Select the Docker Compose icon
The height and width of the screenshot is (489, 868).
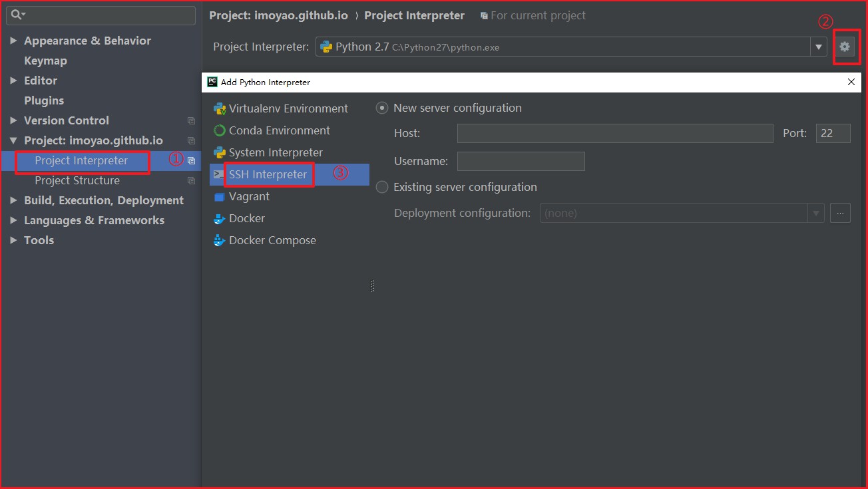point(219,241)
